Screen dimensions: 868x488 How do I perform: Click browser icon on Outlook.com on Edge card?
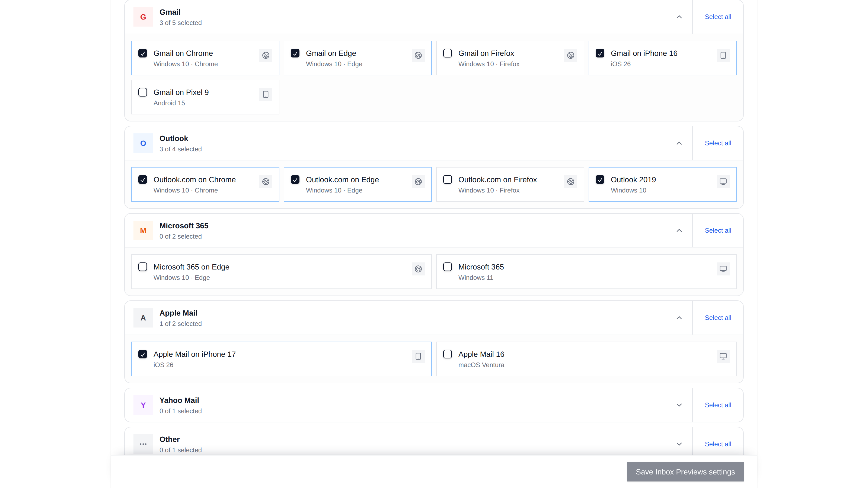coord(418,182)
